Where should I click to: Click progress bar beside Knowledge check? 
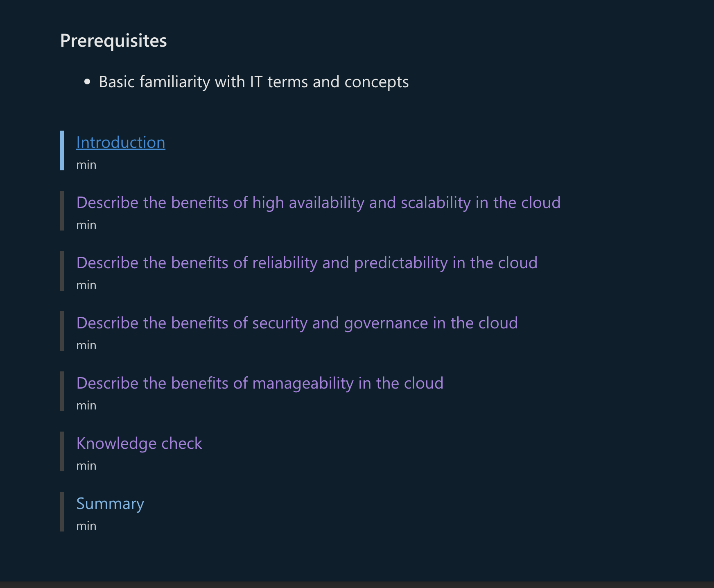62,452
